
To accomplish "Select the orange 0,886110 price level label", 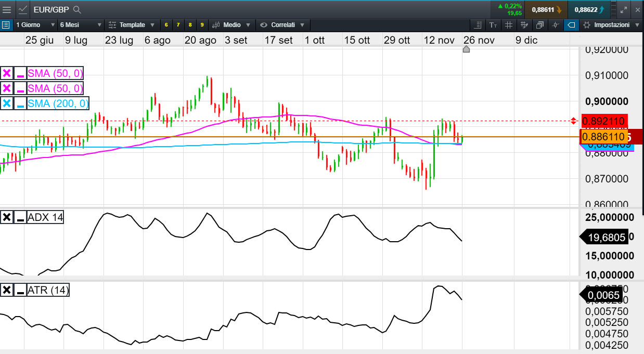I will coord(603,137).
